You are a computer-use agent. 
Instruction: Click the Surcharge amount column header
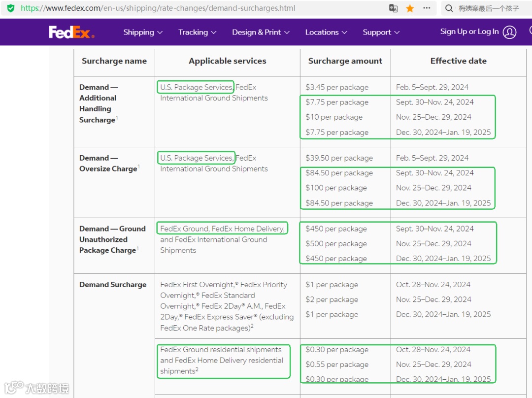coord(345,61)
